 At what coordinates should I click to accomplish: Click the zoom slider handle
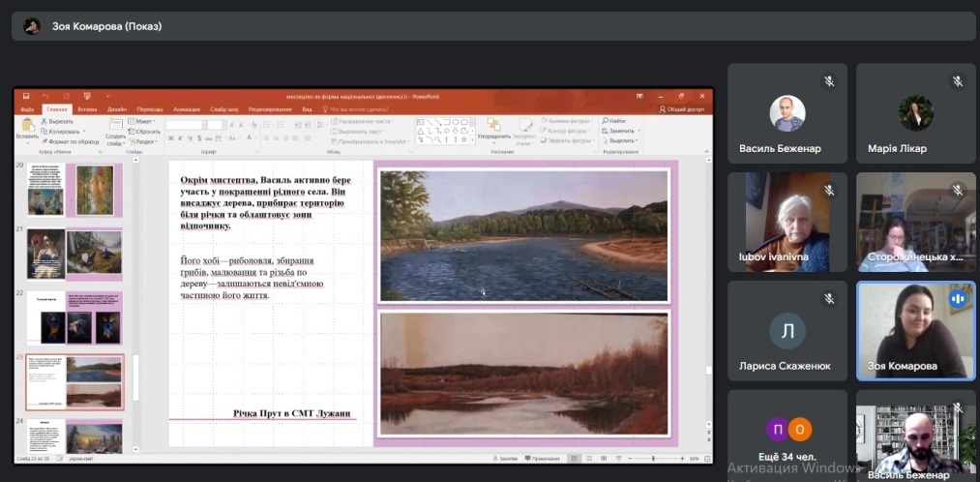(x=653, y=458)
